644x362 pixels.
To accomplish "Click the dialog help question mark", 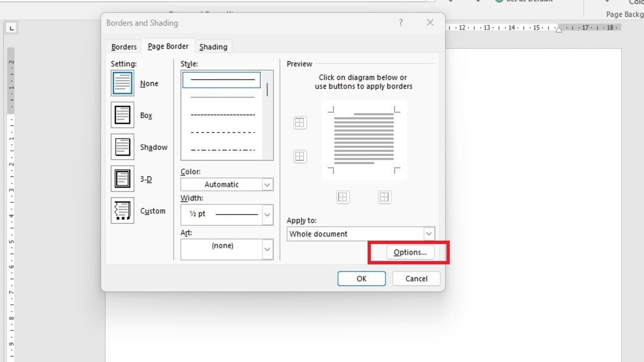I will pyautogui.click(x=400, y=23).
